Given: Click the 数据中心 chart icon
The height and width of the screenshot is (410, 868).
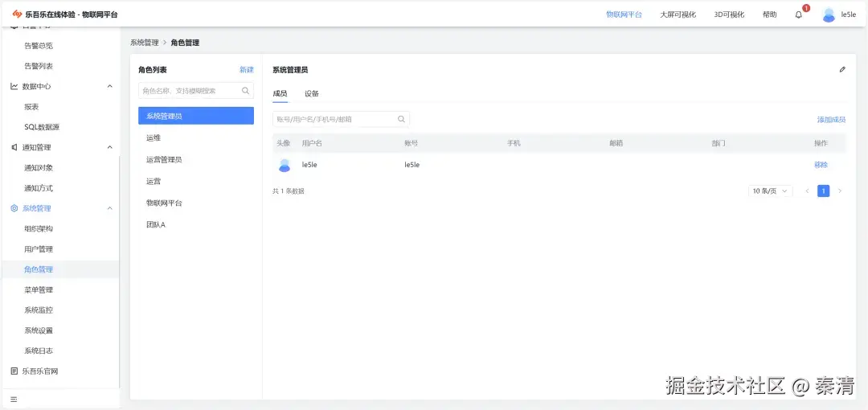Looking at the screenshot, I should tap(14, 87).
